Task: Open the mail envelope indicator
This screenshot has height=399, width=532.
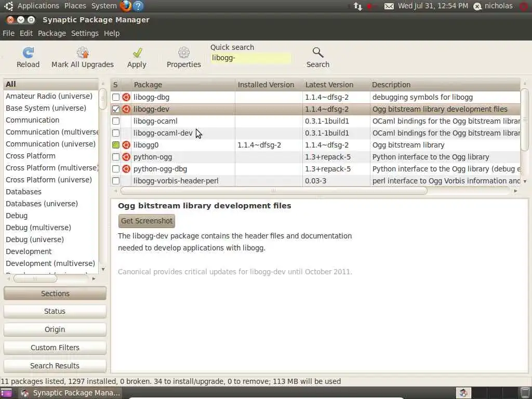Action: 389,6
